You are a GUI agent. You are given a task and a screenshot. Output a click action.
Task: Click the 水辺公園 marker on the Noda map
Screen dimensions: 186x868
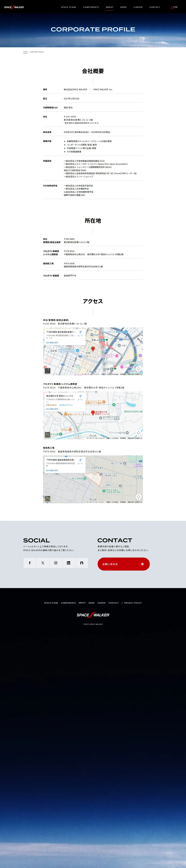pyautogui.click(x=60, y=434)
